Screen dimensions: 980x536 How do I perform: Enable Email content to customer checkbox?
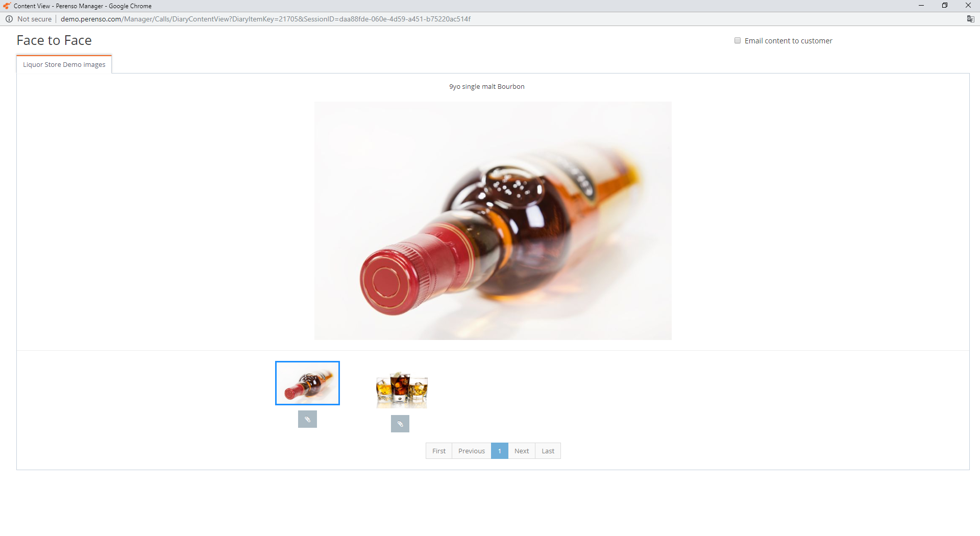pos(738,40)
